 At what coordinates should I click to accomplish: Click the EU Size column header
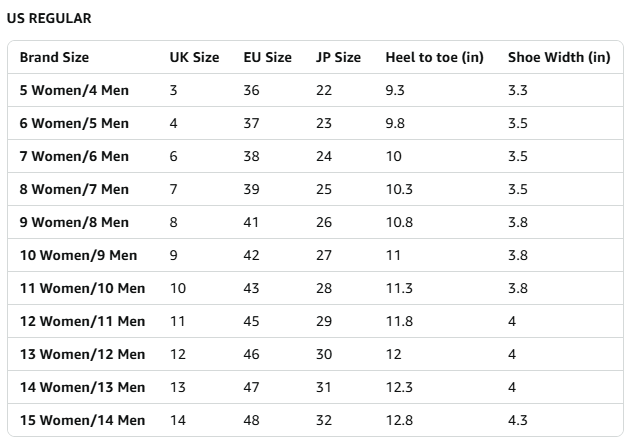(x=268, y=57)
